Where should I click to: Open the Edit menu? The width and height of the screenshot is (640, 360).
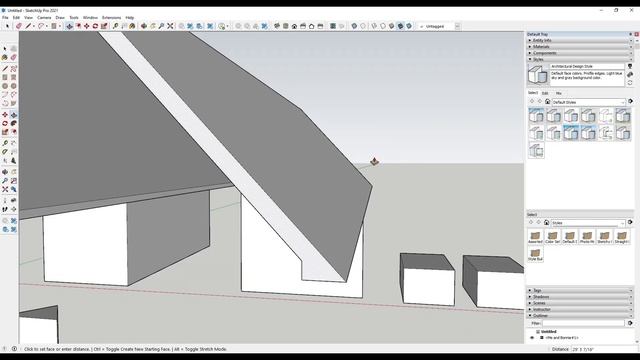(16, 18)
